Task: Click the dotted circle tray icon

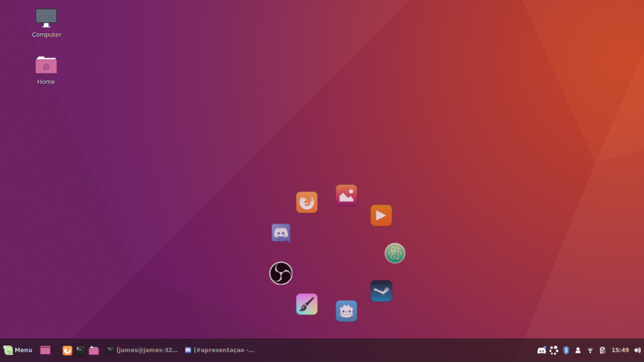Action: [x=554, y=350]
